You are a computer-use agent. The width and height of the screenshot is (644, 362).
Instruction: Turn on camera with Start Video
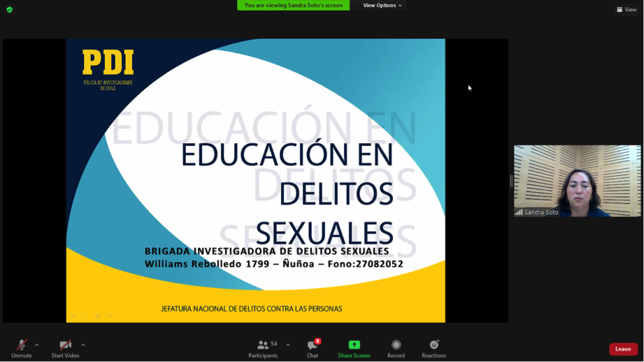click(65, 345)
